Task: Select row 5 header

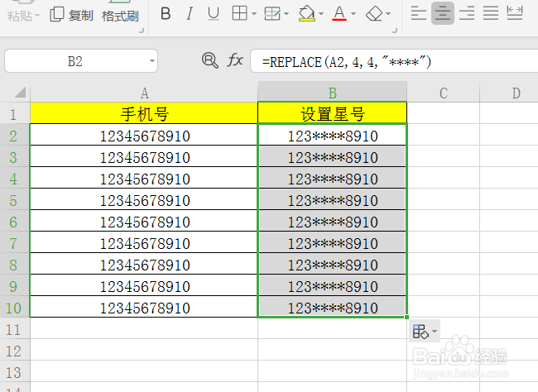Action: [15, 200]
